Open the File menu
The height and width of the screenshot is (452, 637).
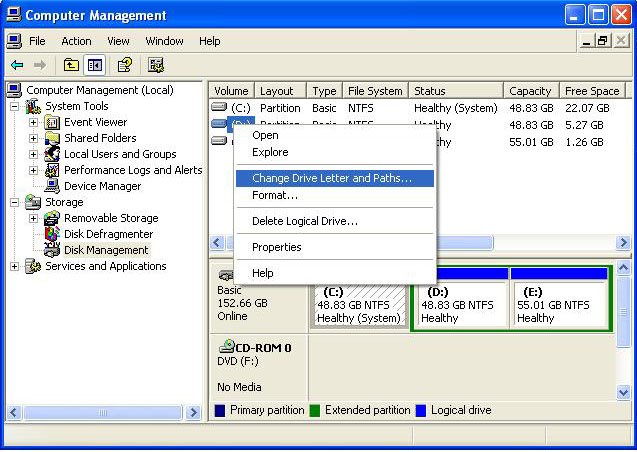pos(37,41)
